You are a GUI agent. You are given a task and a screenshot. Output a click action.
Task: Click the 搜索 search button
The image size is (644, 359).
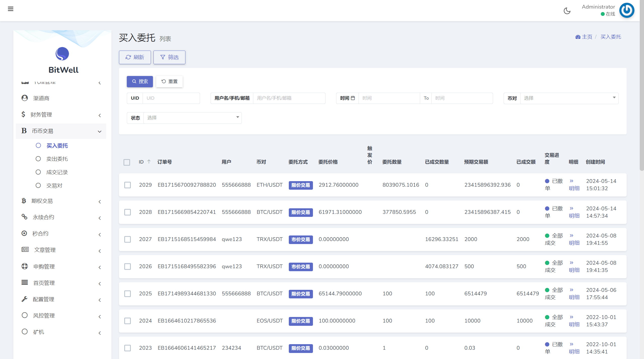[x=140, y=82]
